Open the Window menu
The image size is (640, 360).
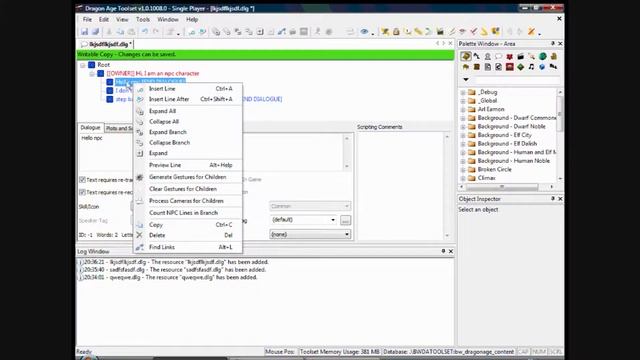[x=168, y=19]
